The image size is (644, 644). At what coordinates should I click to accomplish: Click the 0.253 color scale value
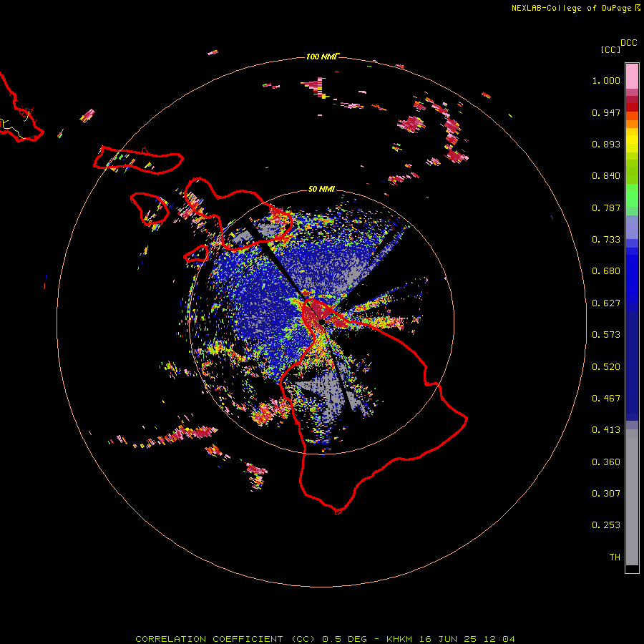point(606,525)
